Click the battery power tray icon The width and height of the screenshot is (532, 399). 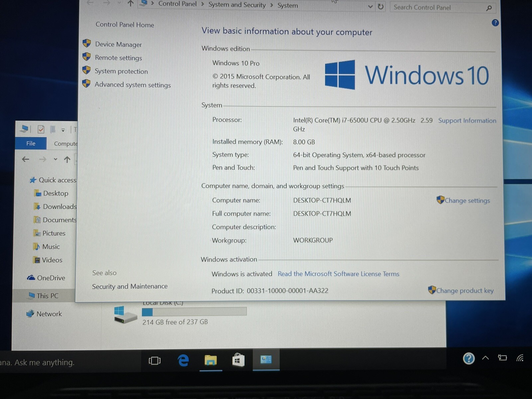502,358
